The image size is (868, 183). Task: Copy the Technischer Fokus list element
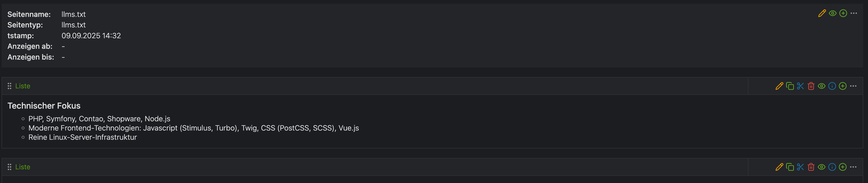[x=789, y=86]
